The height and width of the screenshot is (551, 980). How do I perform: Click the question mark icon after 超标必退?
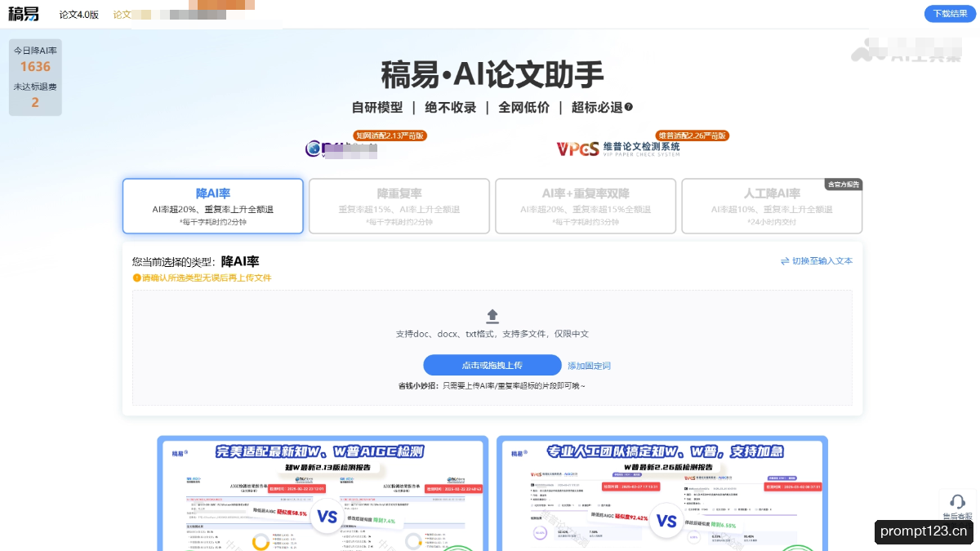click(629, 107)
